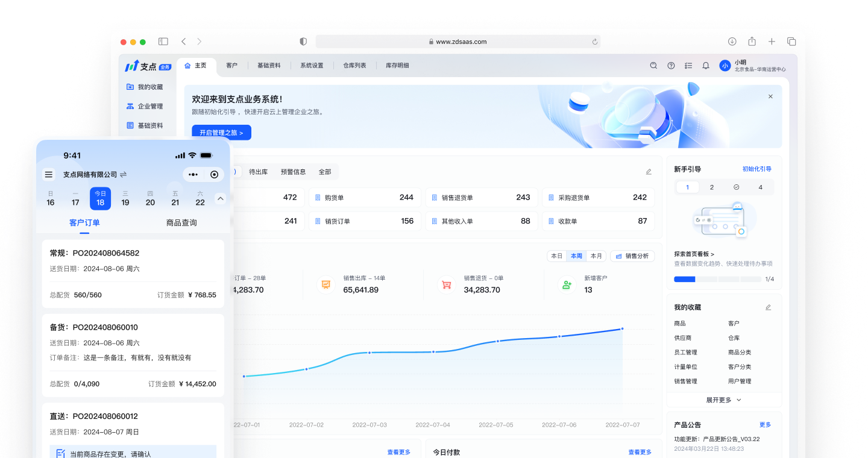Viewport: 868px width, 458px height.
Task: Collapse the mobile calendar week strip
Action: [x=221, y=198]
